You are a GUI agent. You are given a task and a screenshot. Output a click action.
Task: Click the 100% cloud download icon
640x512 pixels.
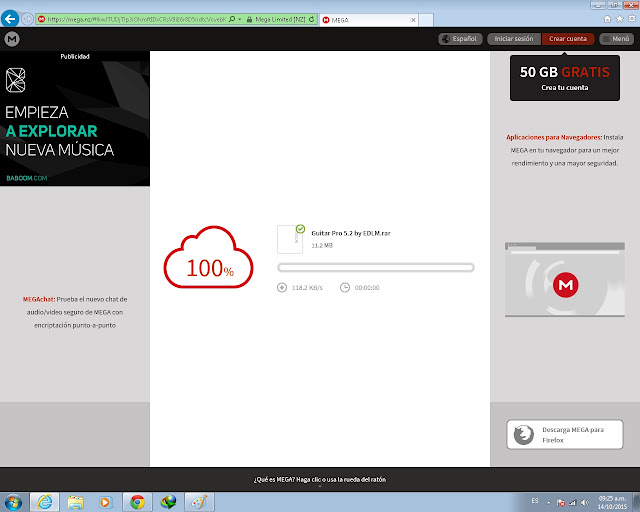[x=208, y=257]
